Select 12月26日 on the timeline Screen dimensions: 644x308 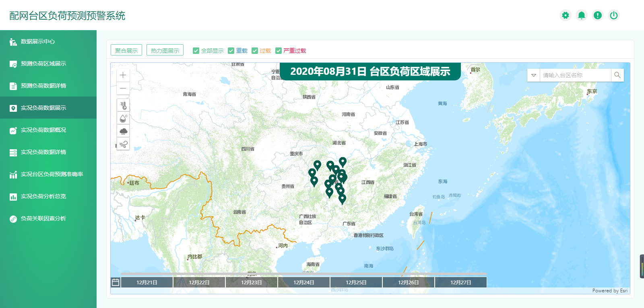[409, 282]
